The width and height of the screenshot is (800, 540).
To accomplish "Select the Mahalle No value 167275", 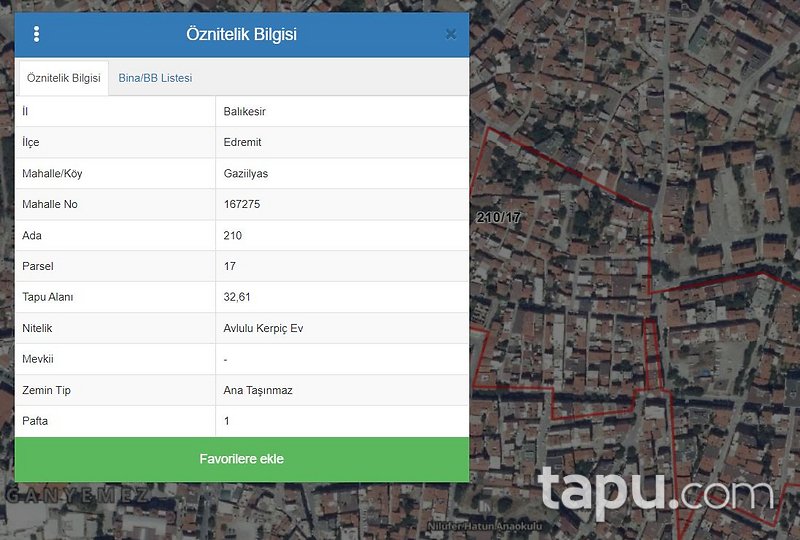I will pyautogui.click(x=242, y=204).
